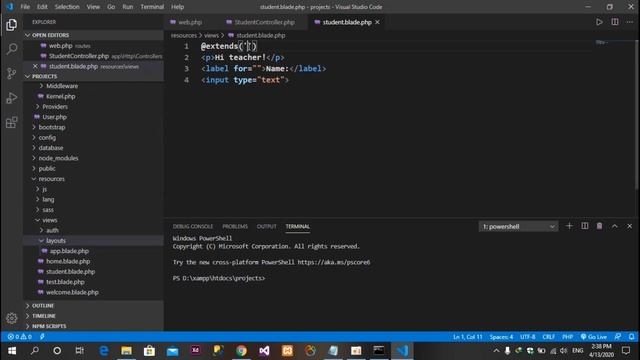Launch Microsoft Edge from taskbar
This screenshot has height=360, width=640.
104,351
